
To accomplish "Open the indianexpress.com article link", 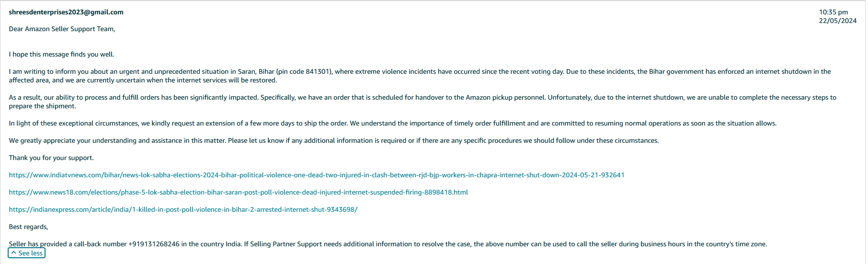I will pyautogui.click(x=183, y=209).
